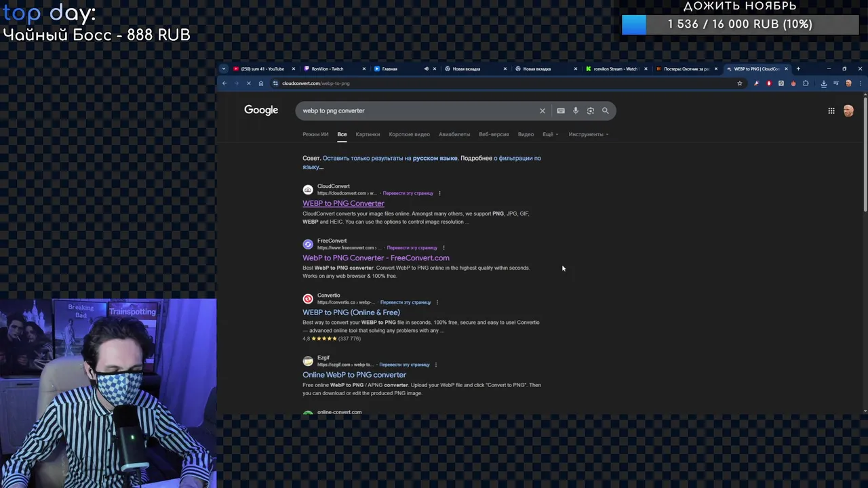Image resolution: width=868 pixels, height=488 pixels.
Task: Clear the Google search query with X
Action: (x=542, y=110)
